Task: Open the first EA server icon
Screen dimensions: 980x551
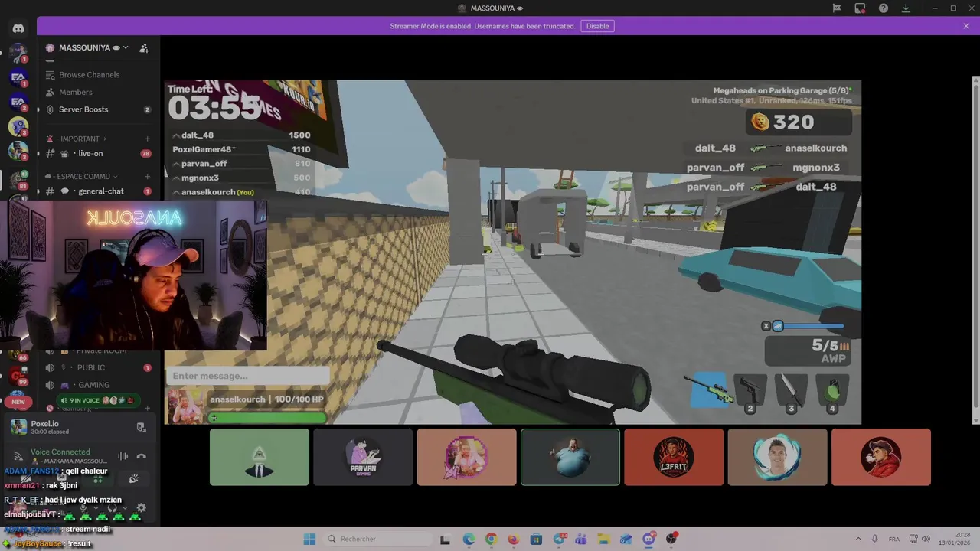Action: coord(18,77)
